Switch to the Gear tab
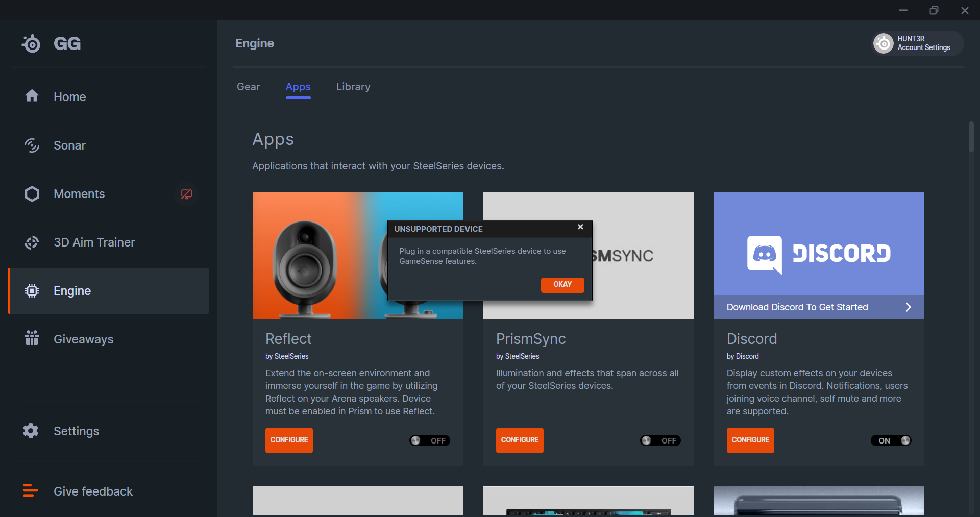 [x=249, y=87]
